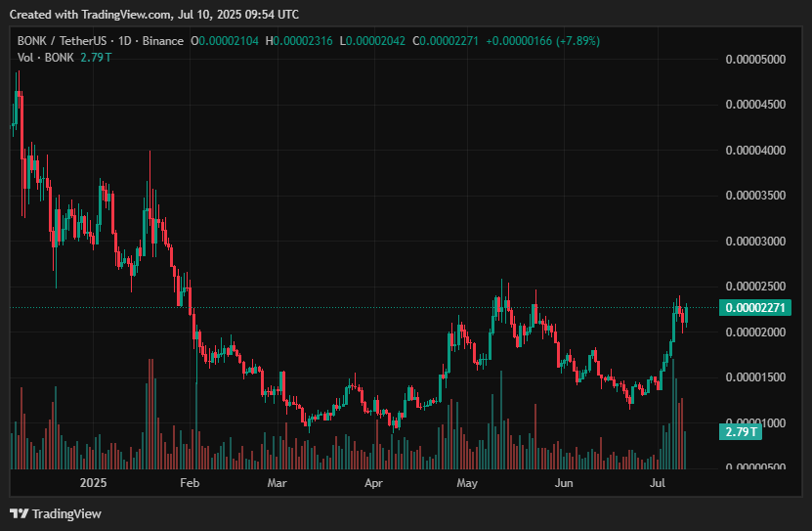Click the TradingView logo at bottom left
The height and width of the screenshot is (531, 812).
(x=56, y=513)
